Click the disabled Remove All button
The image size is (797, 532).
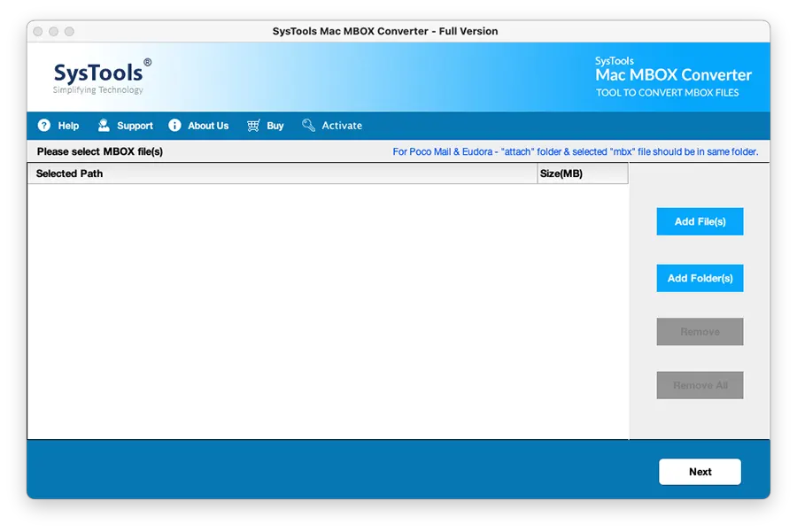pyautogui.click(x=700, y=385)
